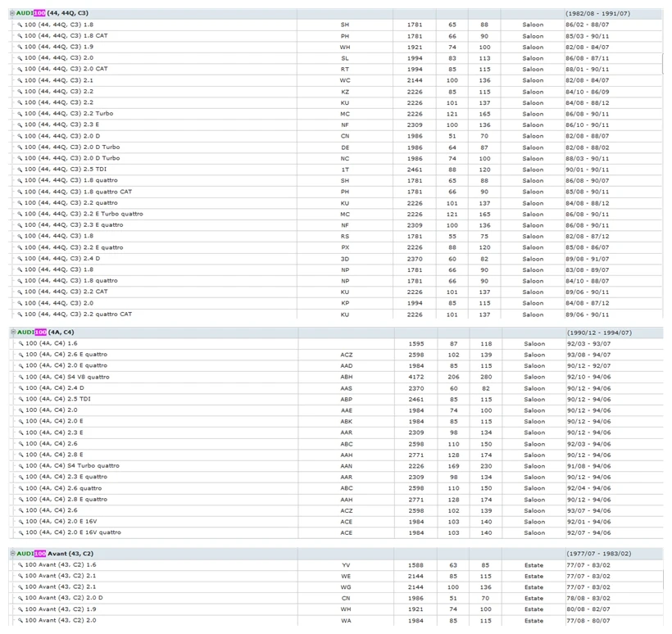This screenshot has height=634, width=672.
Task: Collapse the AUDI 100 Avant (43, C2) group
Action: coord(13,554)
